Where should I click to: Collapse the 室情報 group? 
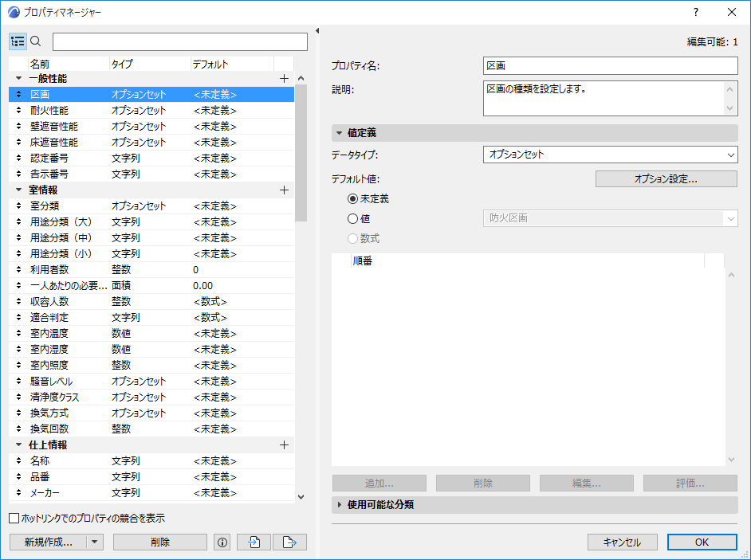[x=18, y=190]
